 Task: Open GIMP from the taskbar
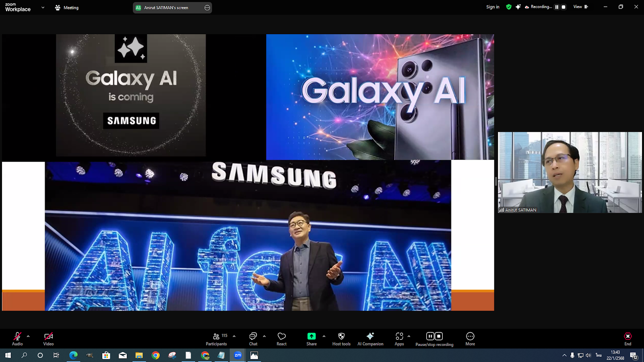coord(90,355)
